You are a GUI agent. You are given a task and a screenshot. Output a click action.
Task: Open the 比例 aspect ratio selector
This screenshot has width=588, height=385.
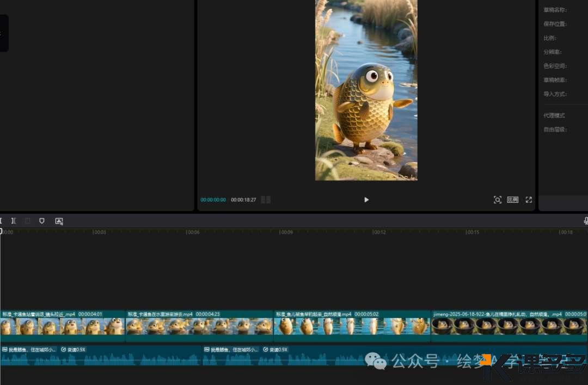click(513, 200)
